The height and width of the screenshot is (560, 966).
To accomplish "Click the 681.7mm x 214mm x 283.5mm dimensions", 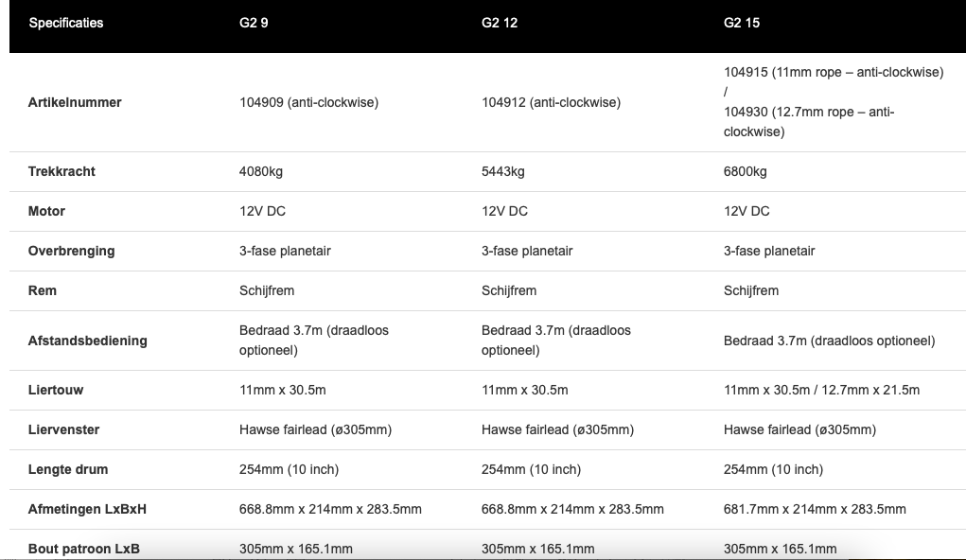I will tap(815, 509).
